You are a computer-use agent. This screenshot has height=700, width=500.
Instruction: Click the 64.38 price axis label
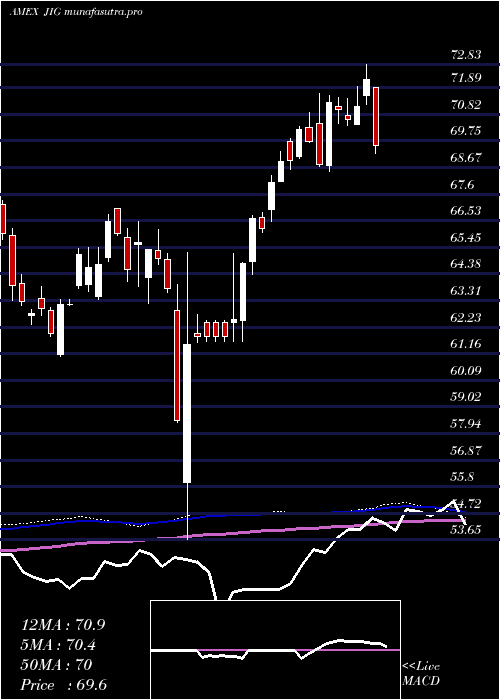467,264
